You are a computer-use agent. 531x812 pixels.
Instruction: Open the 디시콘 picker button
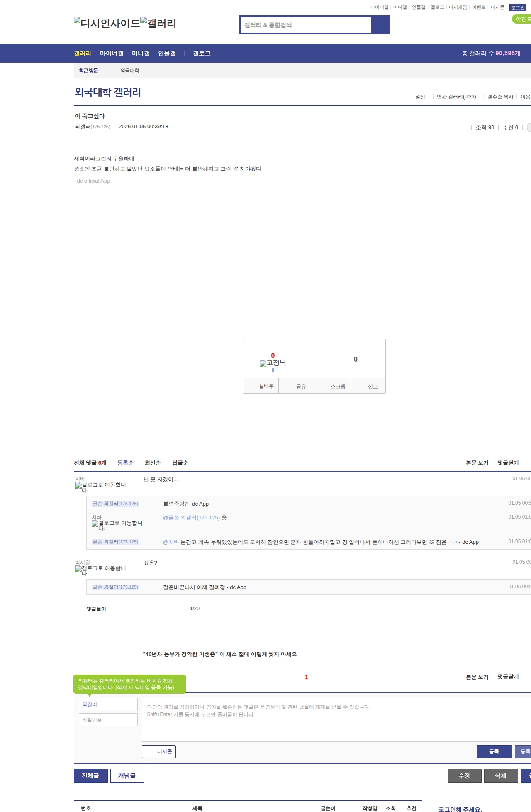click(x=159, y=751)
